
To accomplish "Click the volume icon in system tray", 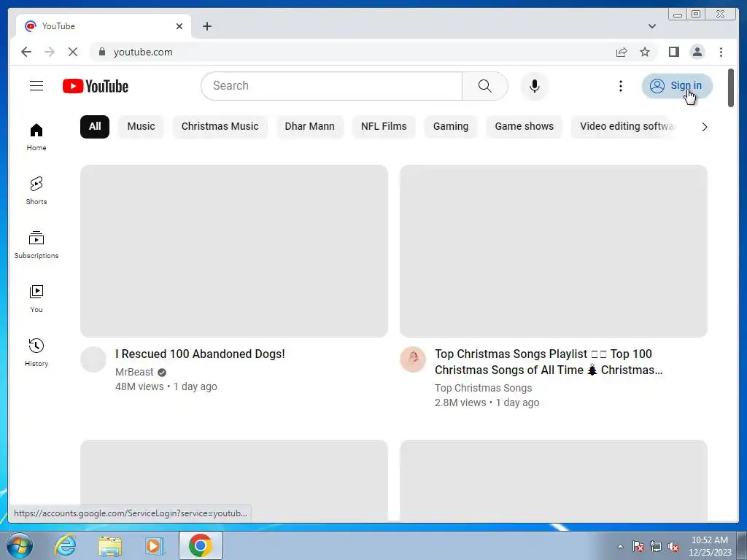I will (x=673, y=547).
